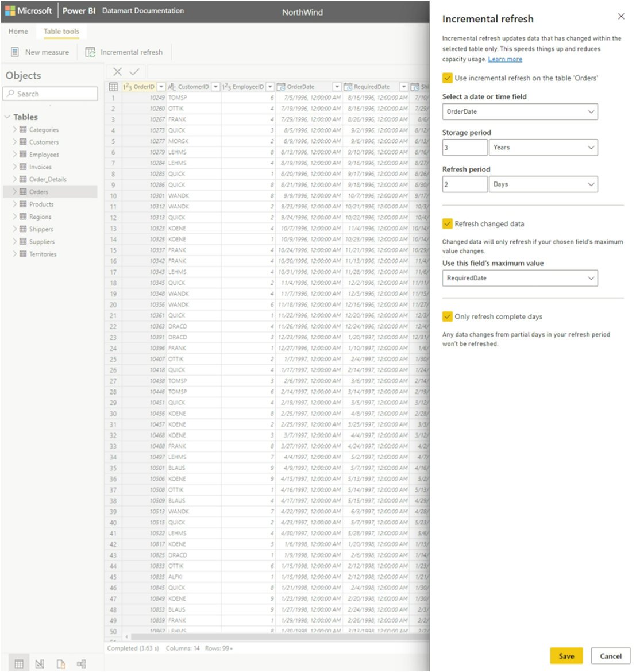Toggle 'Only refresh complete days'
The height and width of the screenshot is (672, 636).
[x=448, y=316]
